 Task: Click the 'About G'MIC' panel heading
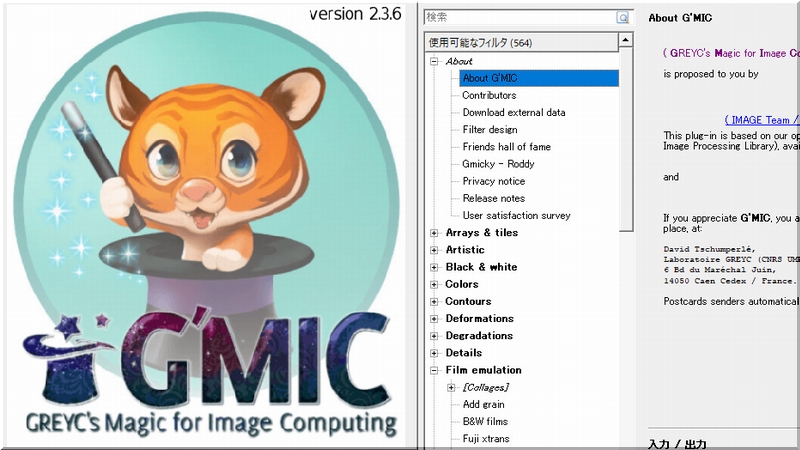tap(680, 18)
